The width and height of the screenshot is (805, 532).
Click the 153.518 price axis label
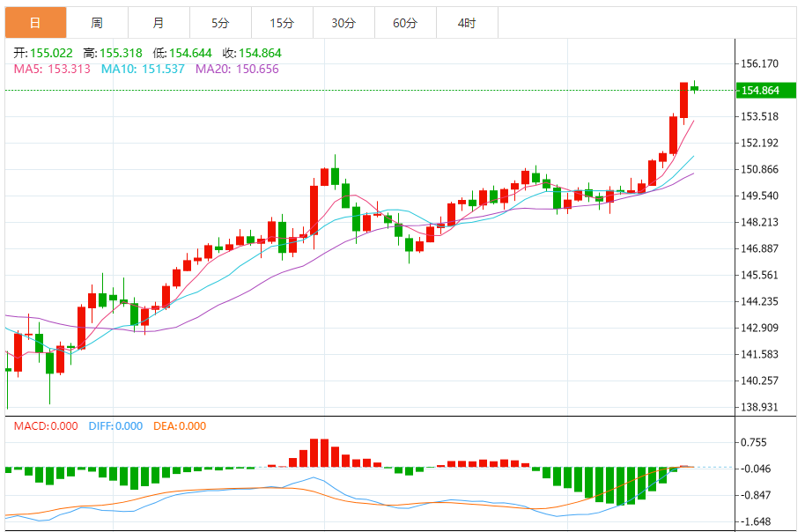tap(759, 116)
